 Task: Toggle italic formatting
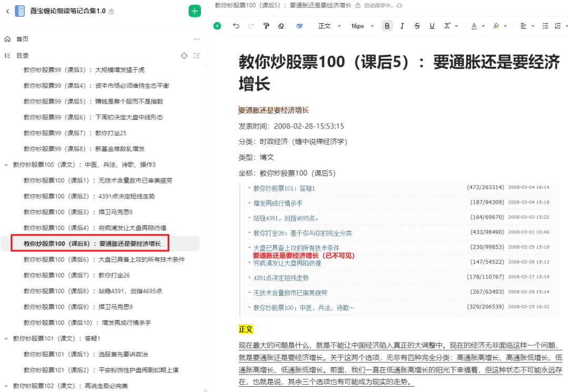[402, 26]
